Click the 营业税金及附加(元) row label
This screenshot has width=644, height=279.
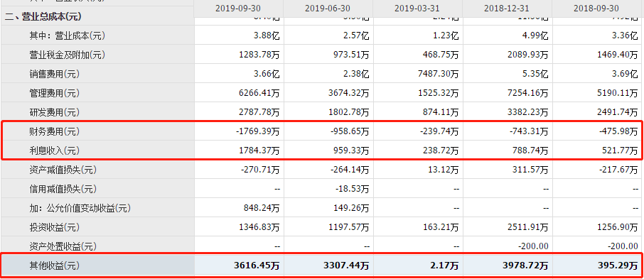pos(68,55)
